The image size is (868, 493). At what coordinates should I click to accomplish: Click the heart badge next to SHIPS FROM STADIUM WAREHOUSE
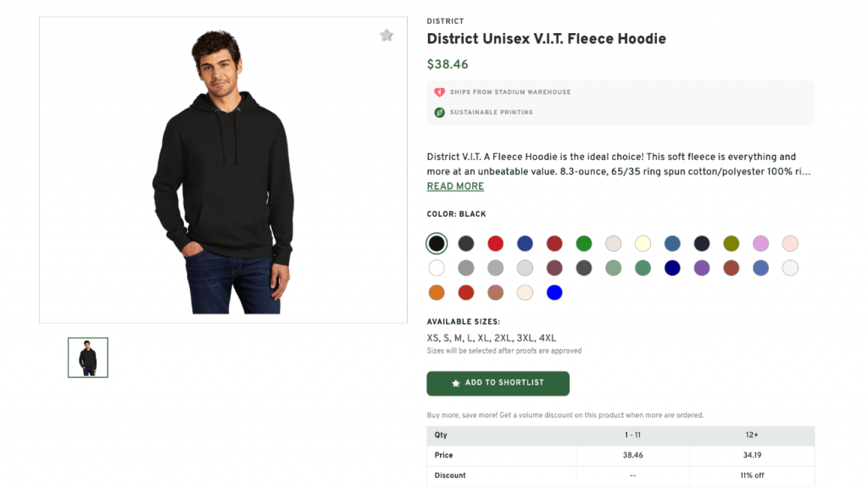(439, 92)
